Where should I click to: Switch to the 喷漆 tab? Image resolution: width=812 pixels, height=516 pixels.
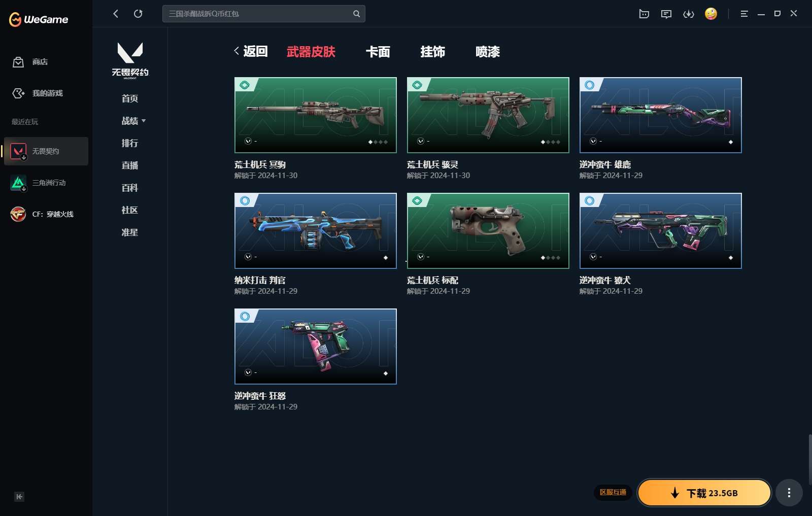coord(488,52)
